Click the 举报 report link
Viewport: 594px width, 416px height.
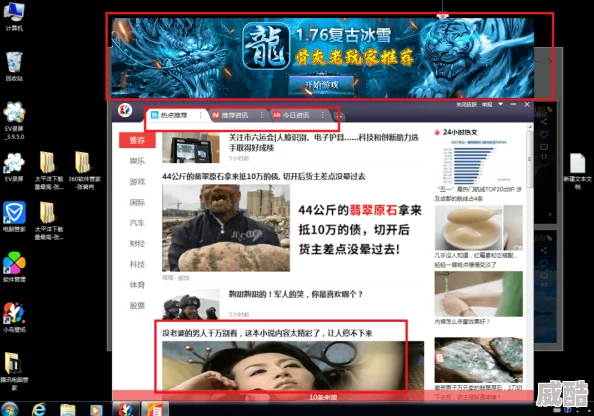click(x=487, y=104)
